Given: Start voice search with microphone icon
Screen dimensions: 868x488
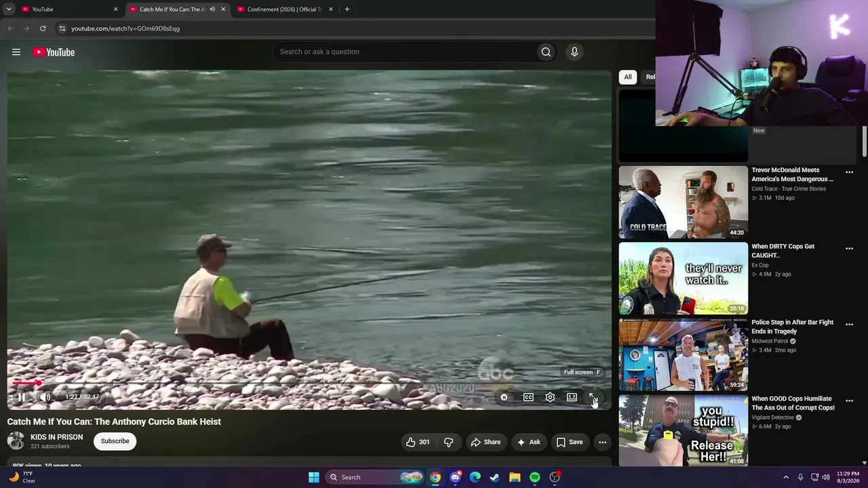Looking at the screenshot, I should click(574, 52).
